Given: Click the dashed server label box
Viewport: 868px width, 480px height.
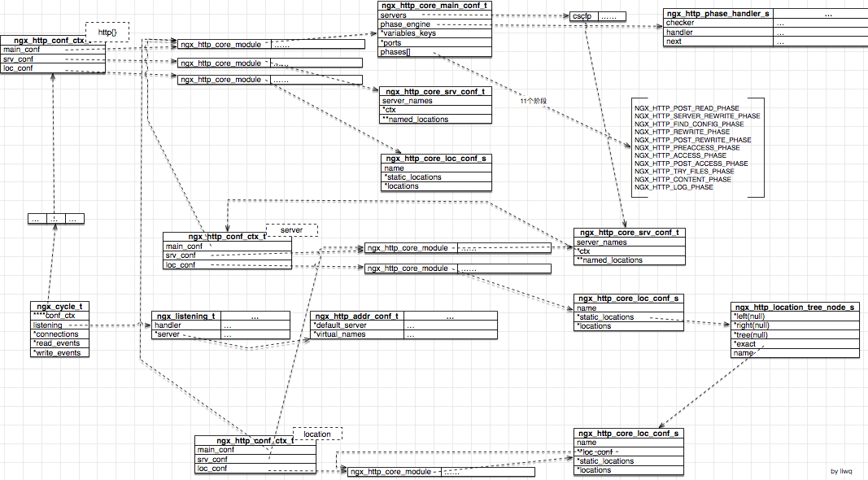Looking at the screenshot, I should (291, 230).
